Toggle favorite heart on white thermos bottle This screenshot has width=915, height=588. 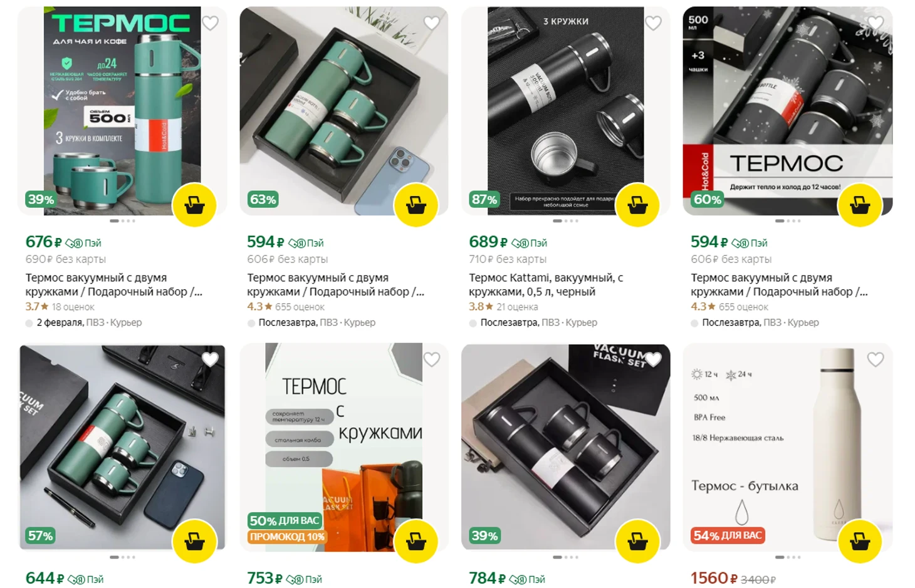pos(876,359)
